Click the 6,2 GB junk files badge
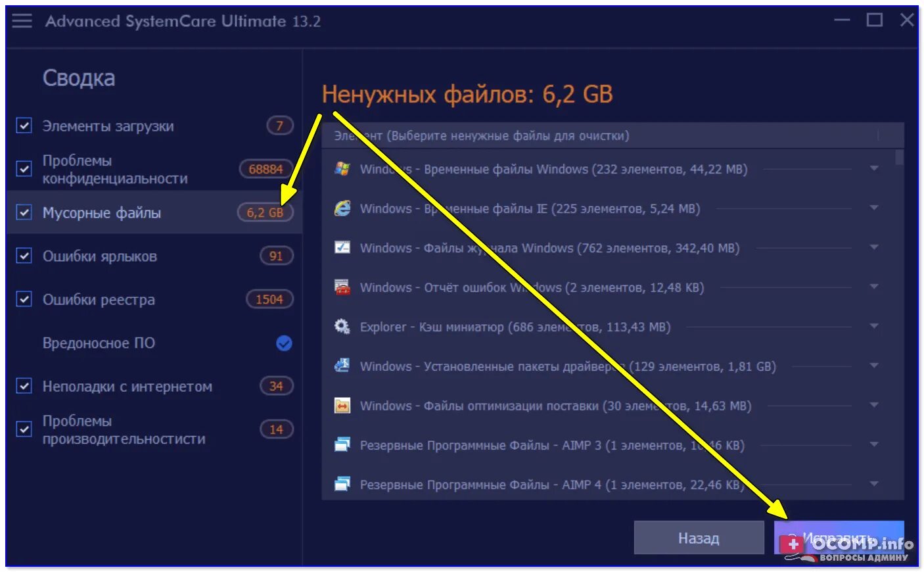 pyautogui.click(x=265, y=212)
